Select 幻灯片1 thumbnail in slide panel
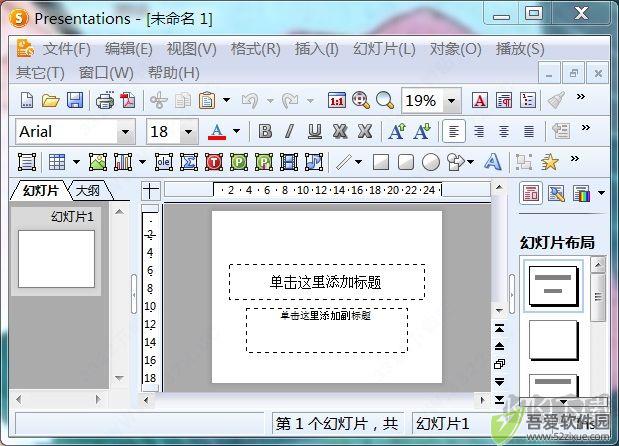 [x=56, y=259]
